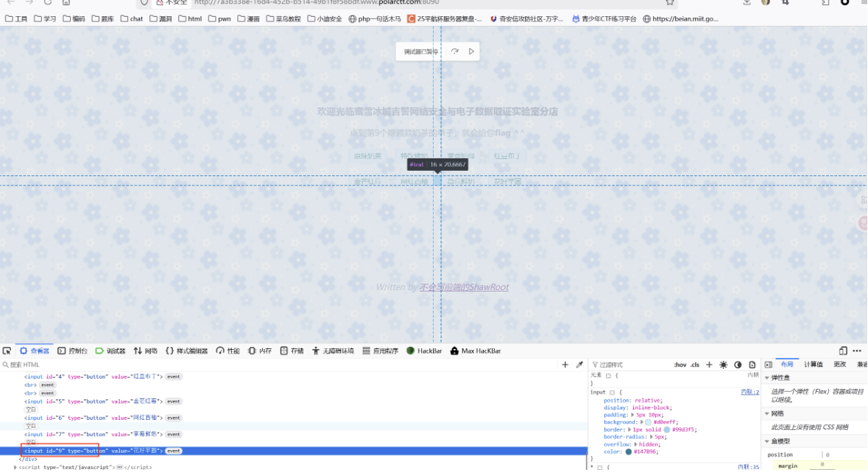Viewport: 868px width, 475px height.
Task: Click event badge on input id="9"
Action: (174, 451)
